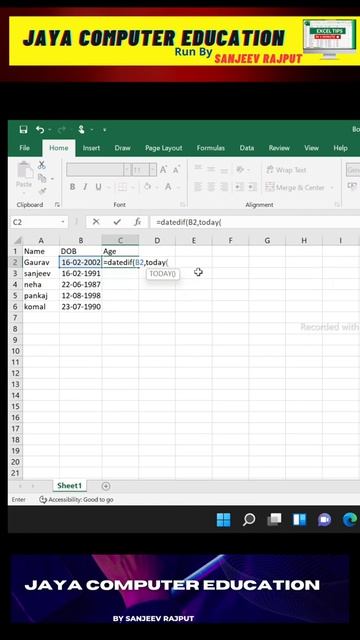Switch to the Insert ribbon tab

tap(91, 148)
